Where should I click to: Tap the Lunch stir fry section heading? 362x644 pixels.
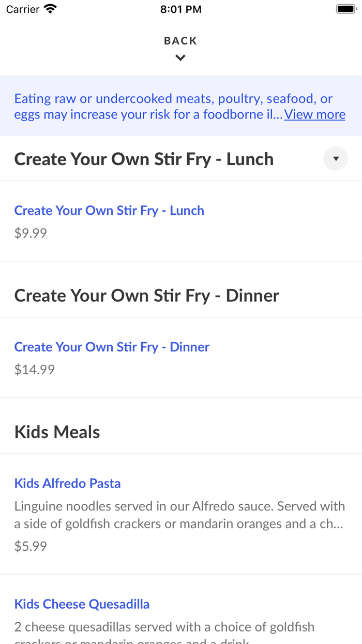pos(144,159)
